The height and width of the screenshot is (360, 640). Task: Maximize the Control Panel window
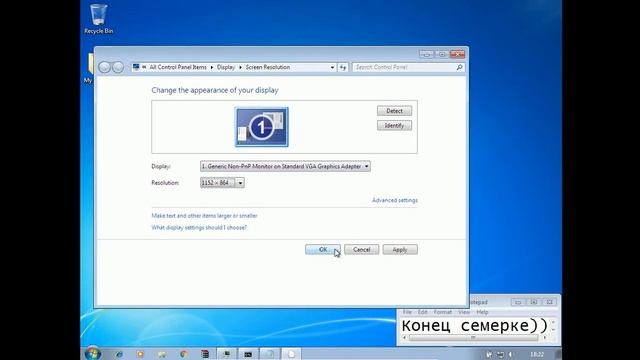(442, 54)
